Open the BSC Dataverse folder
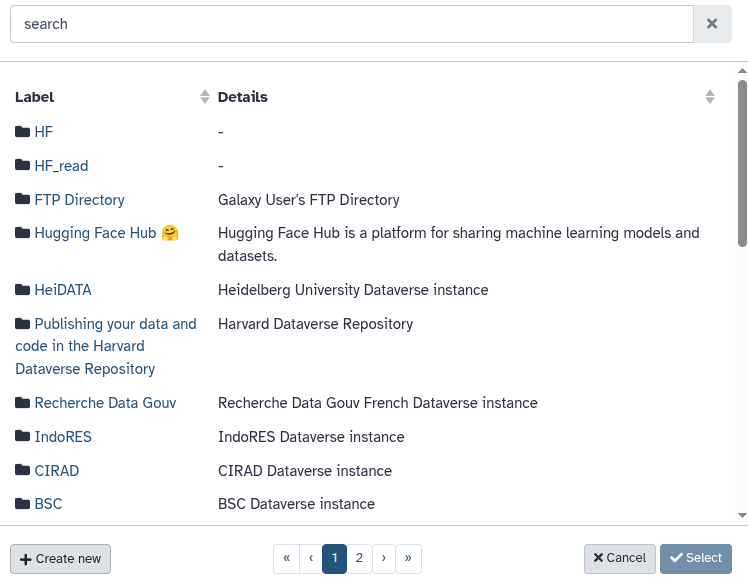The height and width of the screenshot is (588, 748). 48,504
